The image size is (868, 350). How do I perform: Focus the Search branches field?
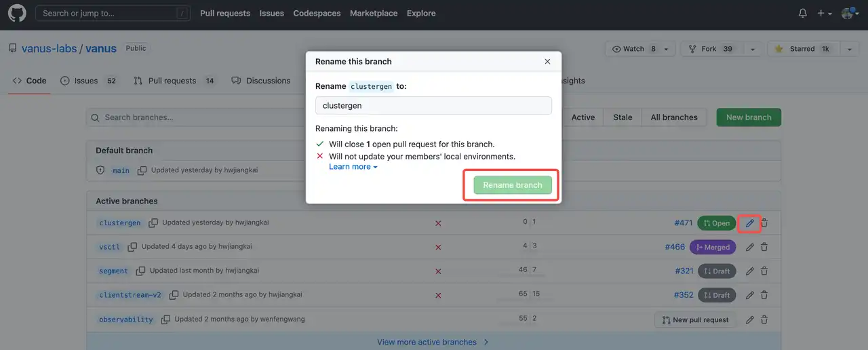coord(197,117)
